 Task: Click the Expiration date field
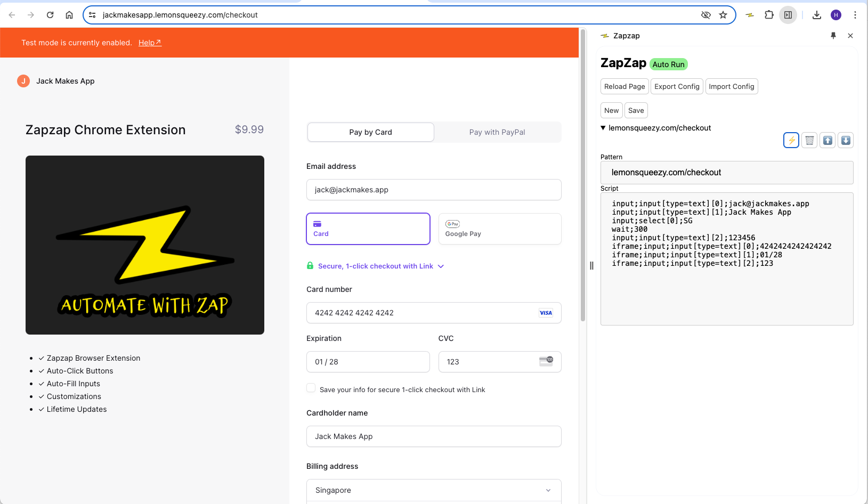(x=368, y=362)
